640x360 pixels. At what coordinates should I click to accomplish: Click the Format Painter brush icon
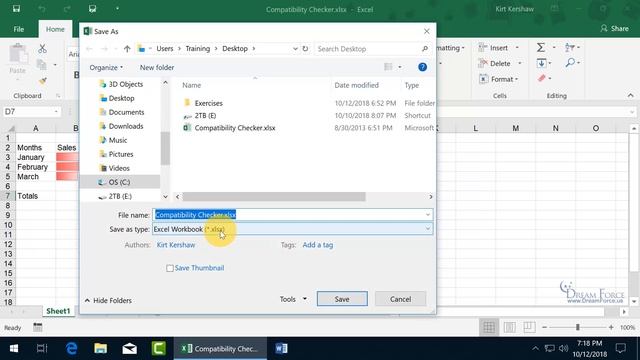point(42,81)
